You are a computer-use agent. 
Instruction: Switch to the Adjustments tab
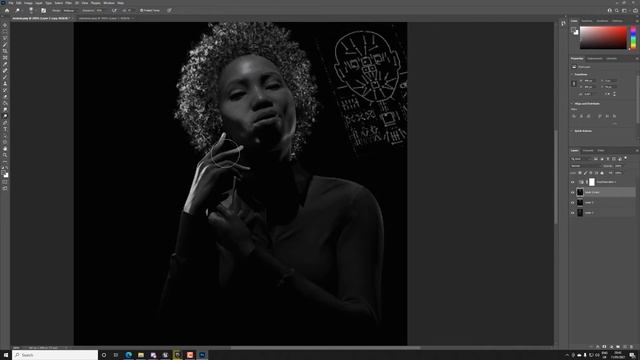tap(595, 59)
